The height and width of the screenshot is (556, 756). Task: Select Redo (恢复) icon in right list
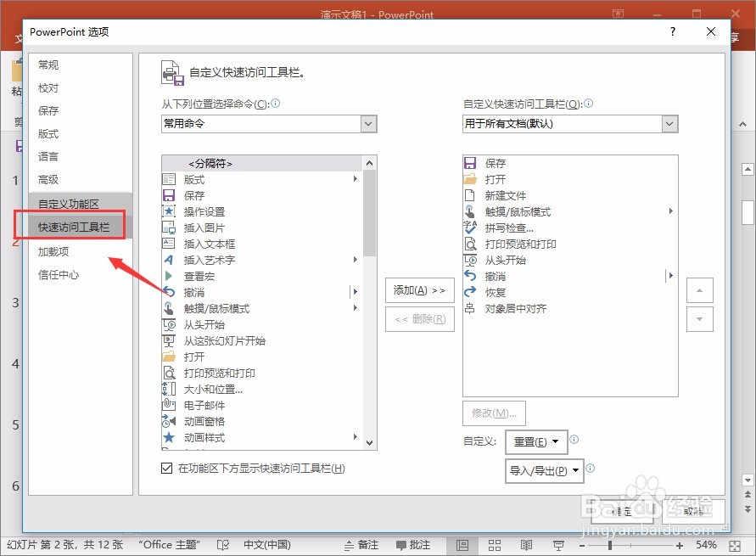(x=470, y=292)
